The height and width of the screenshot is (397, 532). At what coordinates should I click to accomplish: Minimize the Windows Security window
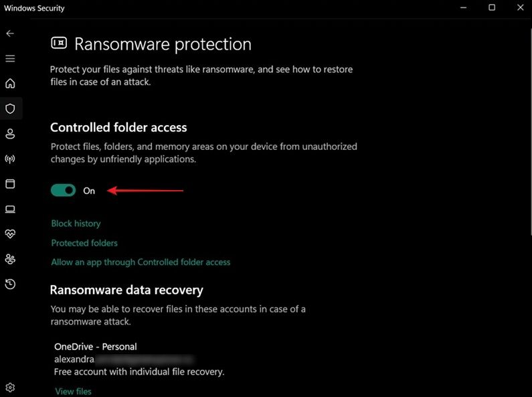[463, 7]
